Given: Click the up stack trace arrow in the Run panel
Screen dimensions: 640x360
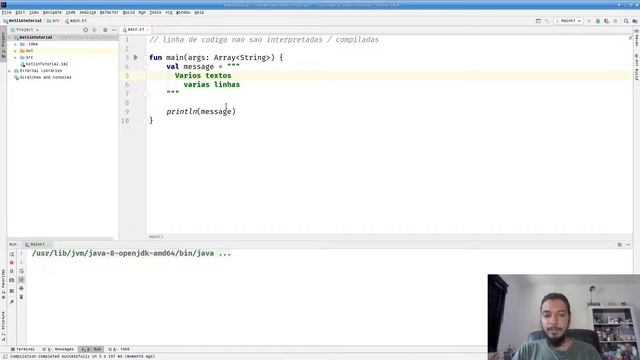Looking at the screenshot, I should (21, 254).
